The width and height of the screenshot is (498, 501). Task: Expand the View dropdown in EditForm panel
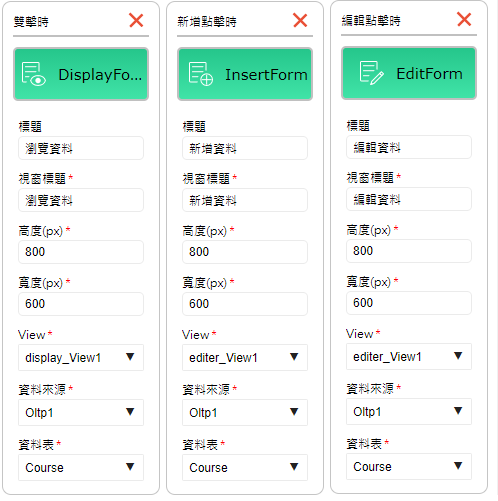point(409,357)
